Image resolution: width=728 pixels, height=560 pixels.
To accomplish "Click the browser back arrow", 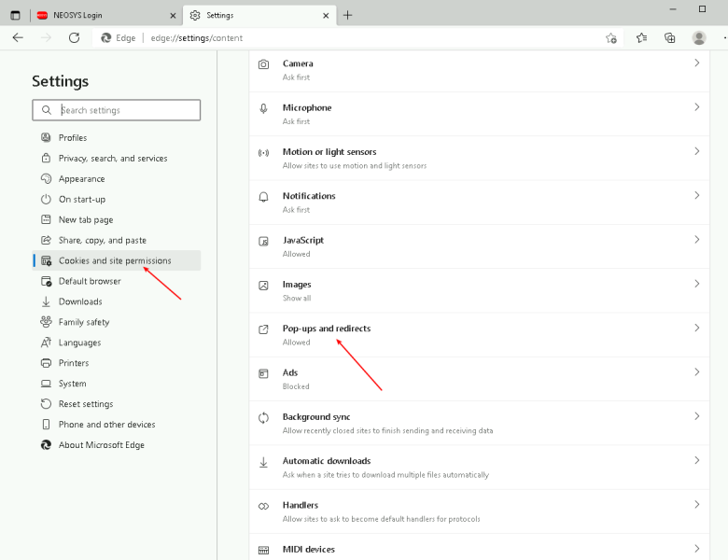I will click(18, 37).
